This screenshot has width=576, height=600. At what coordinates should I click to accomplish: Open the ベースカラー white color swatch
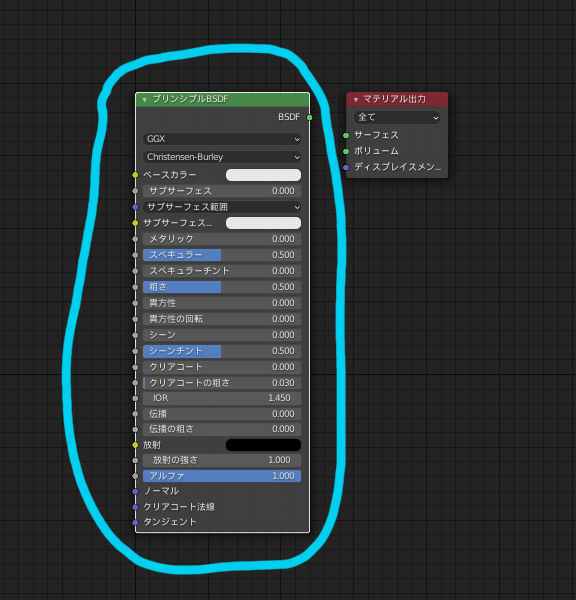coord(263,175)
